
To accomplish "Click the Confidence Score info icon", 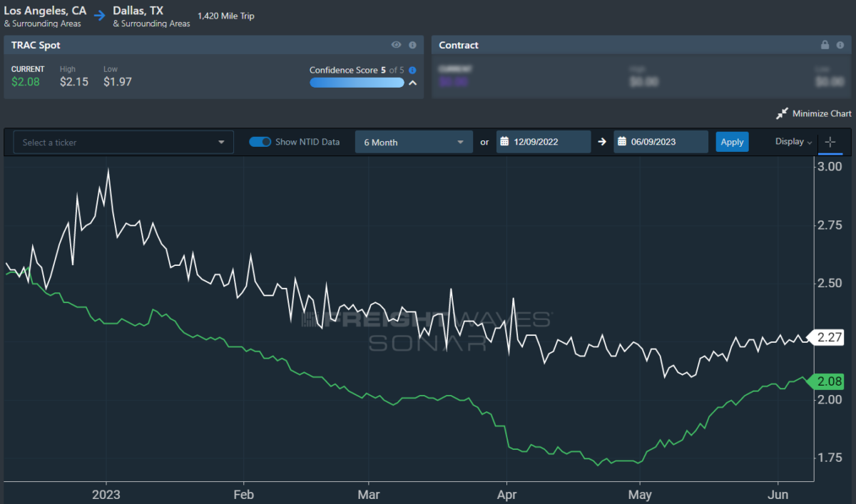I will tap(412, 70).
